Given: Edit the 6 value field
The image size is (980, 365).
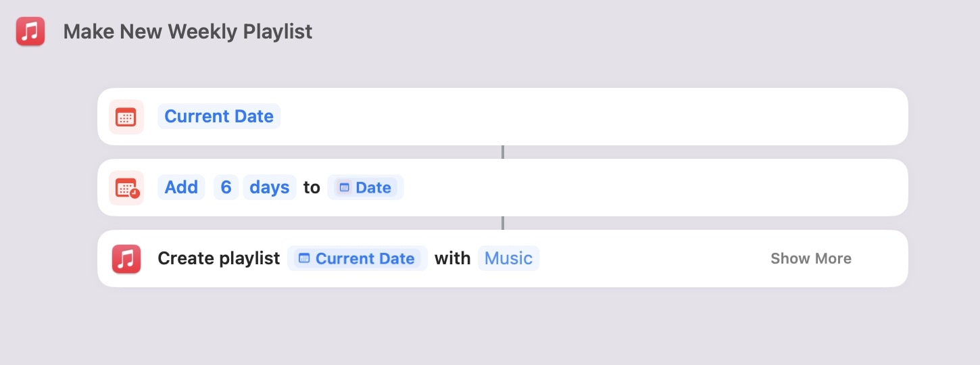Looking at the screenshot, I should pyautogui.click(x=226, y=187).
